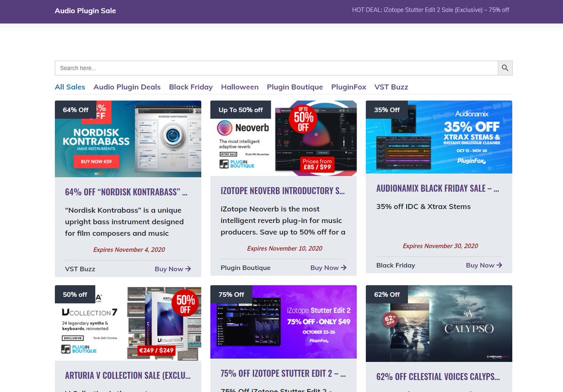Open the Celestial Voices Calypso image
Screen dimensions: 563x392
pyautogui.click(x=439, y=324)
